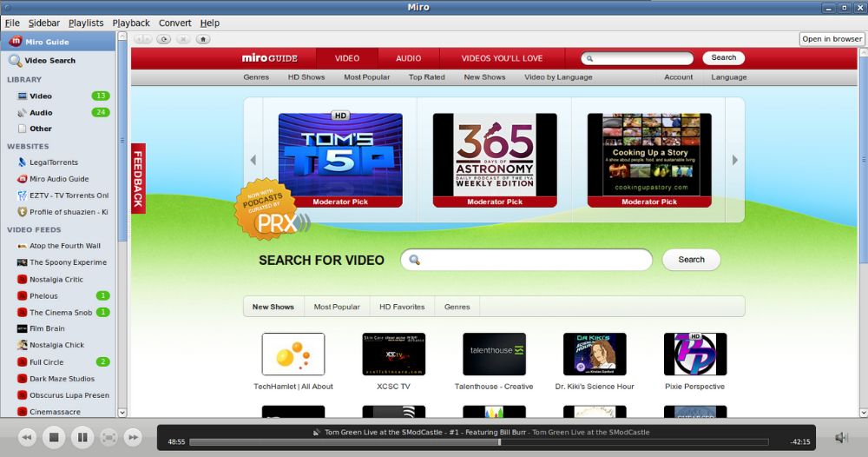Image resolution: width=868 pixels, height=457 pixels.
Task: Open VIDEOS YOU'LL LOVE tab
Action: coord(502,58)
